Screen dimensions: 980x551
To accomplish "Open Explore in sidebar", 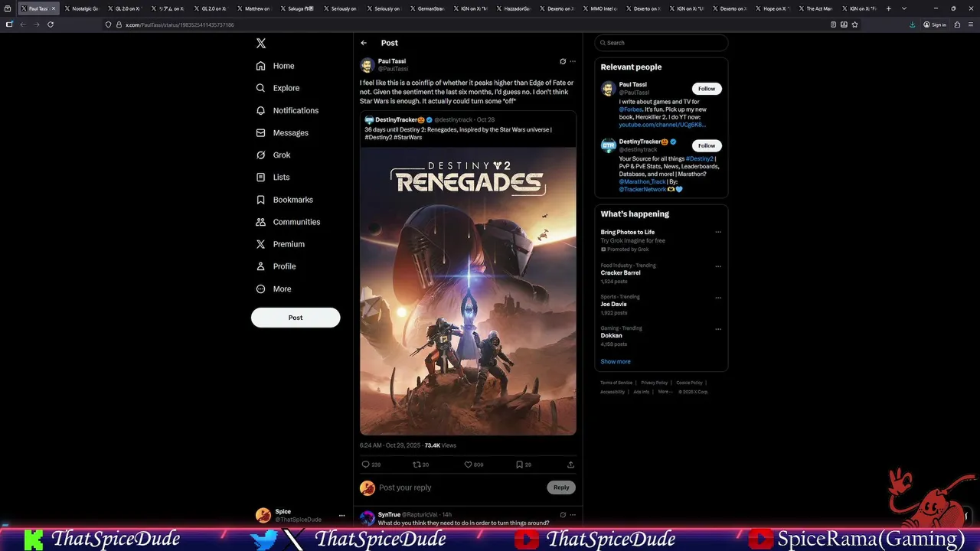I will point(278,88).
